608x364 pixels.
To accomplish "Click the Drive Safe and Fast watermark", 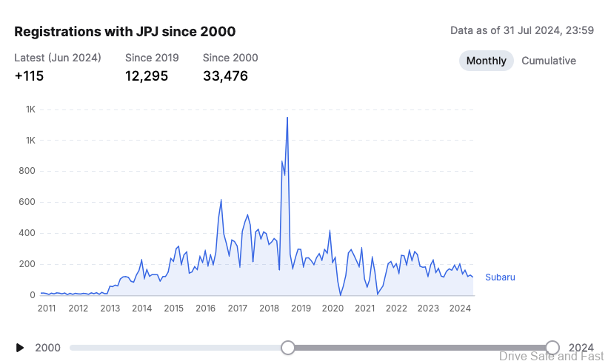I will (551, 356).
